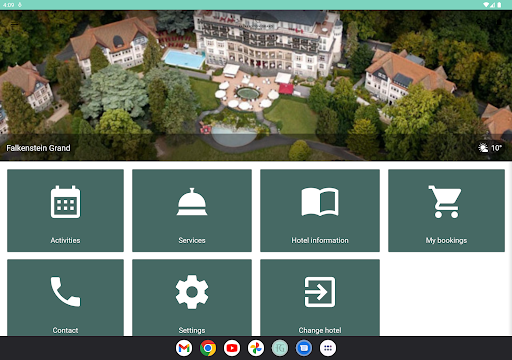512x360 pixels.
Task: Open Google Photos from the dock
Action: pyautogui.click(x=256, y=348)
